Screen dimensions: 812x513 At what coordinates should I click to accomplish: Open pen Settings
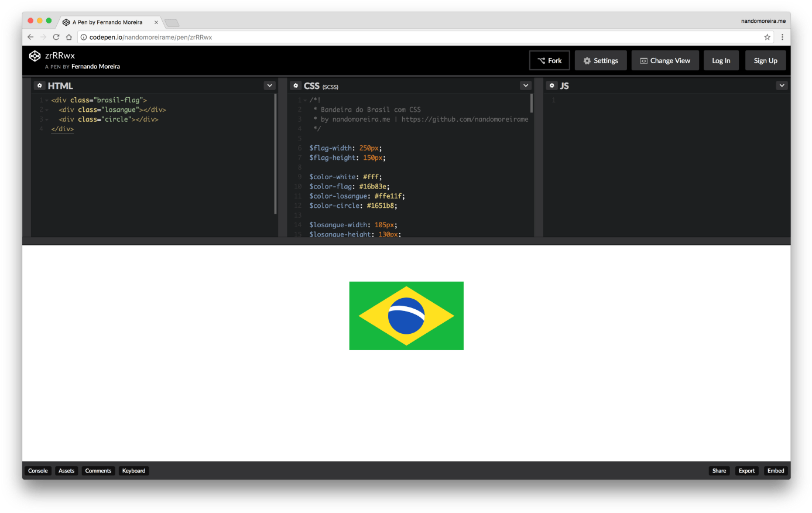click(x=601, y=60)
